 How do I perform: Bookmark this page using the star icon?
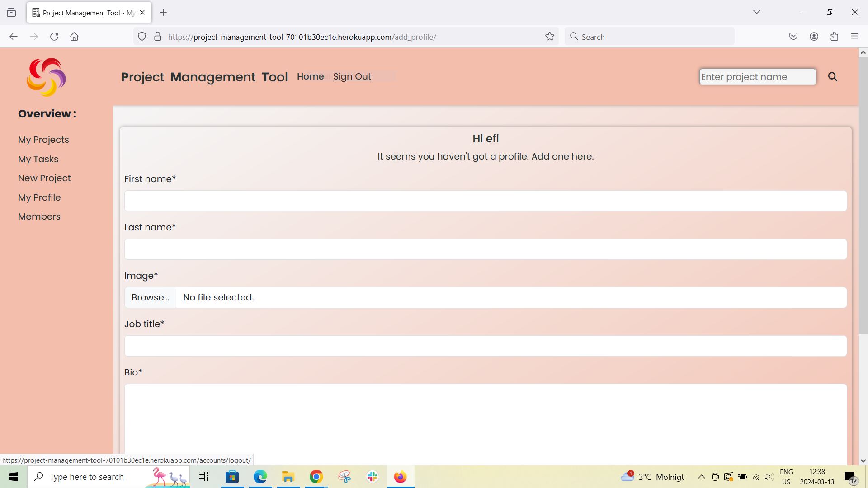[x=549, y=37]
